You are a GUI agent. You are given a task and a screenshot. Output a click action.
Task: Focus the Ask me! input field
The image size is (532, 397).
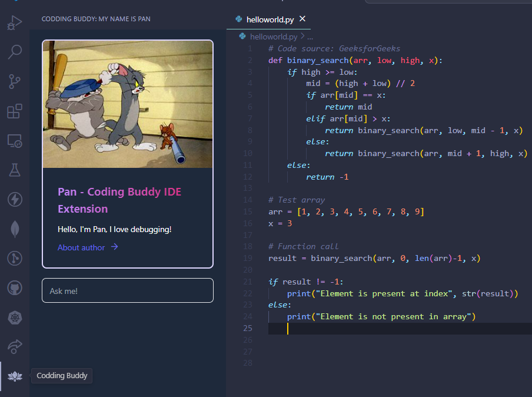(x=128, y=291)
